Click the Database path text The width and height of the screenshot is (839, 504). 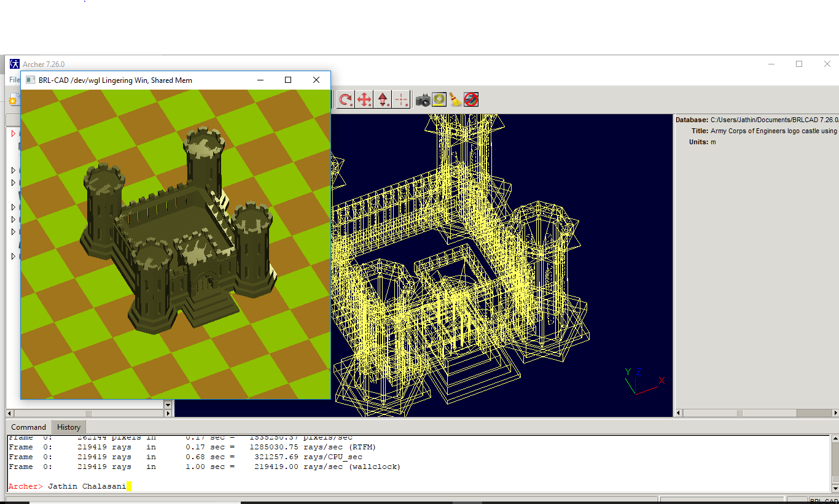(775, 120)
